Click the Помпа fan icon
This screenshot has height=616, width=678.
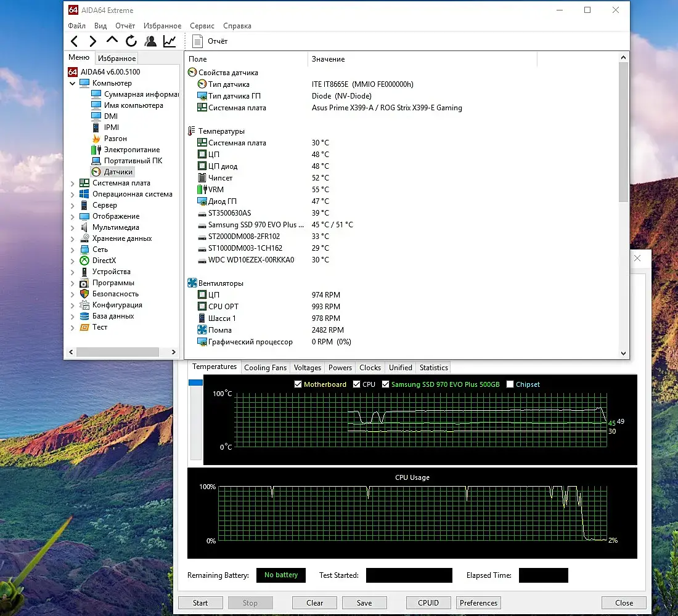pyautogui.click(x=202, y=330)
